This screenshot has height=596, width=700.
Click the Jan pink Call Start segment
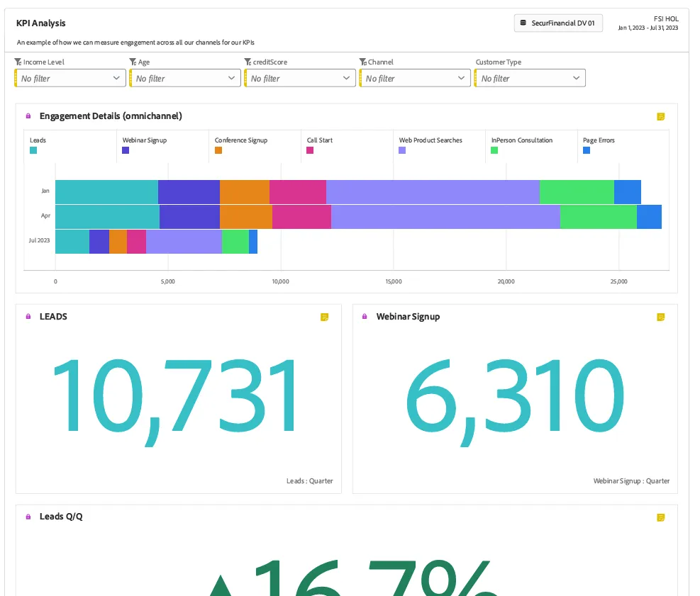298,192
